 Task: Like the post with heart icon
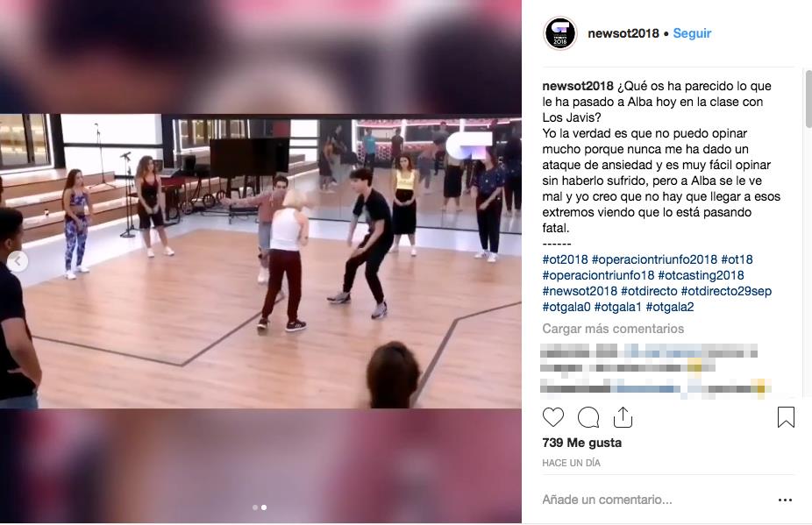click(552, 417)
